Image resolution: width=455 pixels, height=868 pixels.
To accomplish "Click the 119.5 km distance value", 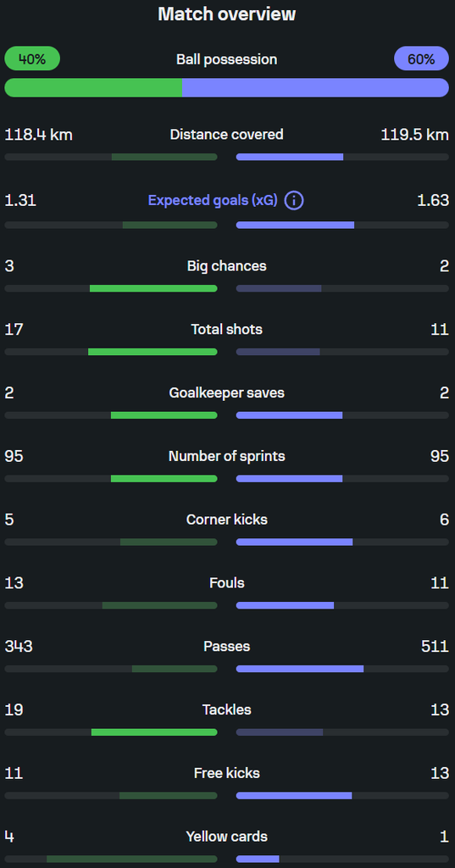I will point(414,135).
